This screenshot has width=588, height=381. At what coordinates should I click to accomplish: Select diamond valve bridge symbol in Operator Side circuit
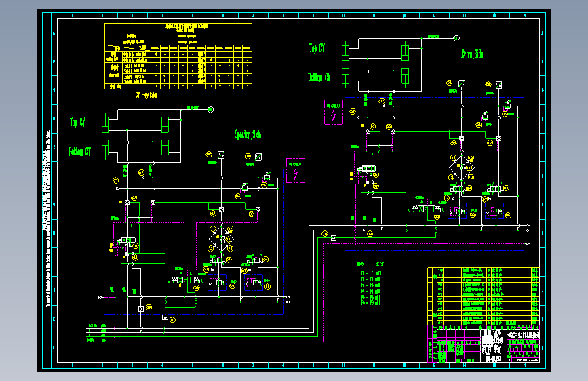tap(221, 239)
